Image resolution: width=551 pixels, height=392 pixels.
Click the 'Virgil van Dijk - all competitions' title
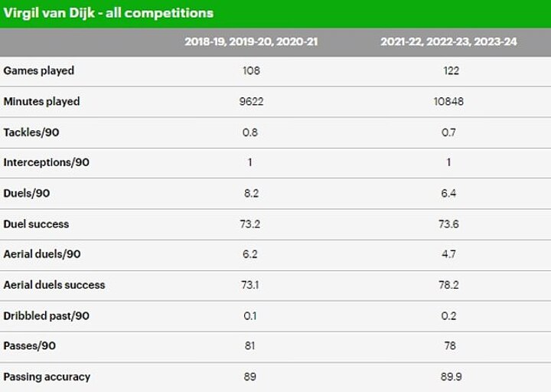tap(109, 13)
